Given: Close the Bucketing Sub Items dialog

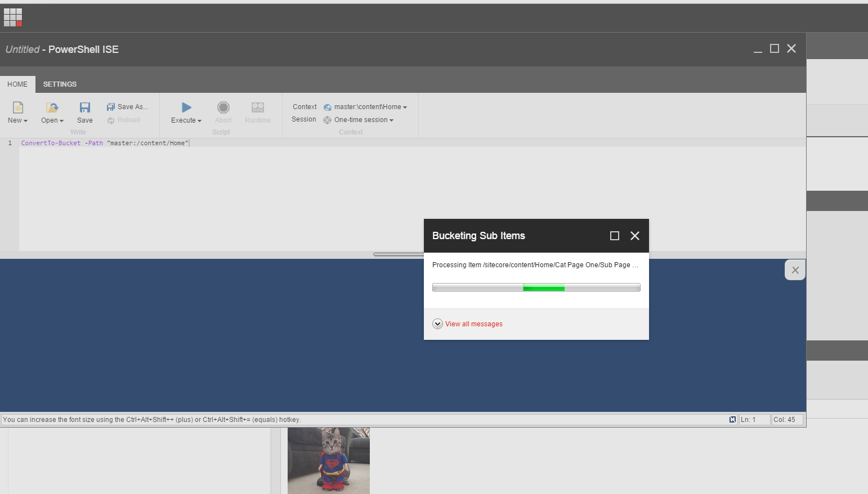Looking at the screenshot, I should coord(634,236).
